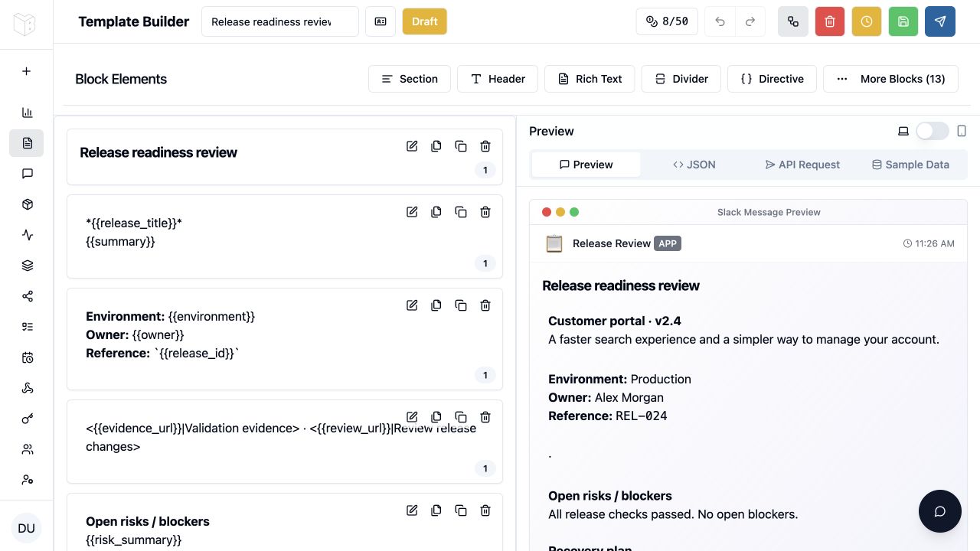Edit the Release readiness review header block
This screenshot has height=551, width=980.
(412, 146)
